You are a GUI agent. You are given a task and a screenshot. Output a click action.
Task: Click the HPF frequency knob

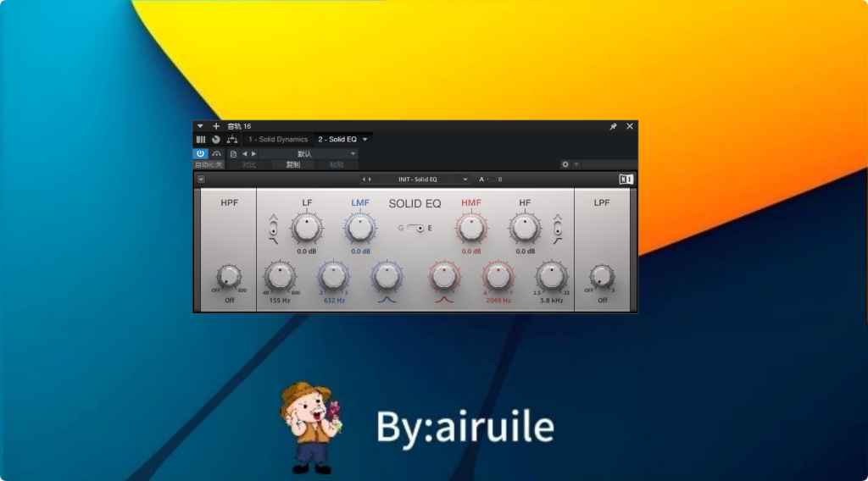click(229, 276)
